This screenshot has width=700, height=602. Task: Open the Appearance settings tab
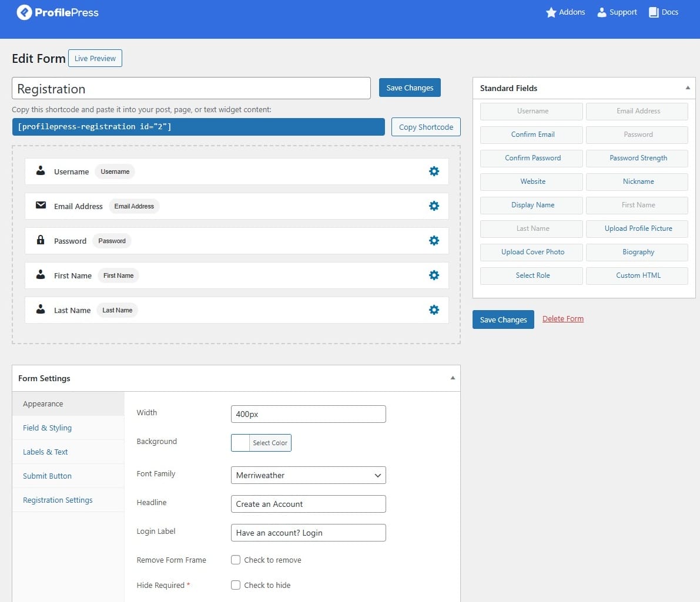click(x=68, y=404)
